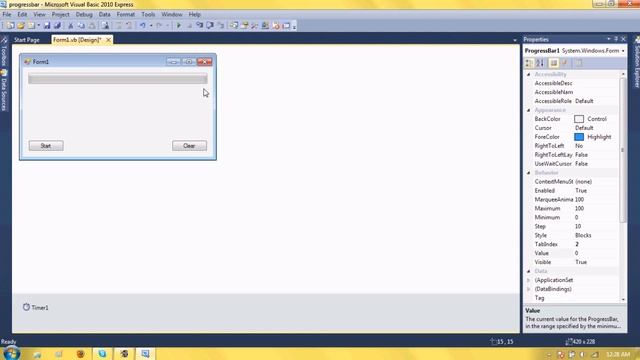
Task: Open Firefox from the taskbar
Action: pyautogui.click(x=80, y=353)
